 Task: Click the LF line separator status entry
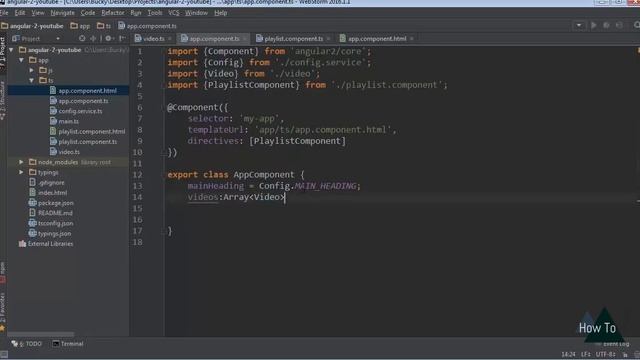(x=586, y=354)
